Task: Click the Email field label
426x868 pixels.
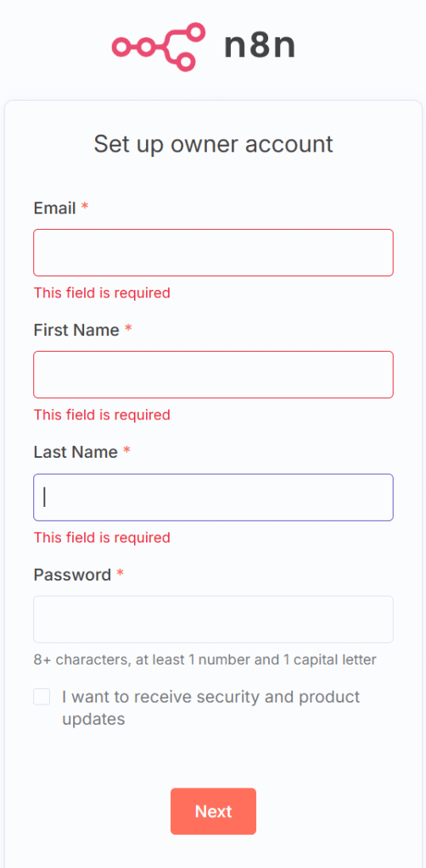Action: pyautogui.click(x=55, y=209)
